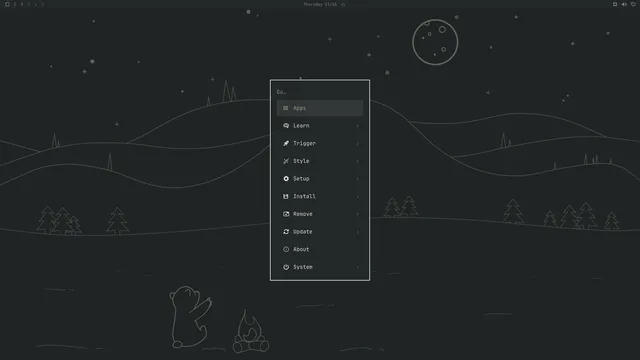Open the Style menu entry

[x=320, y=161]
